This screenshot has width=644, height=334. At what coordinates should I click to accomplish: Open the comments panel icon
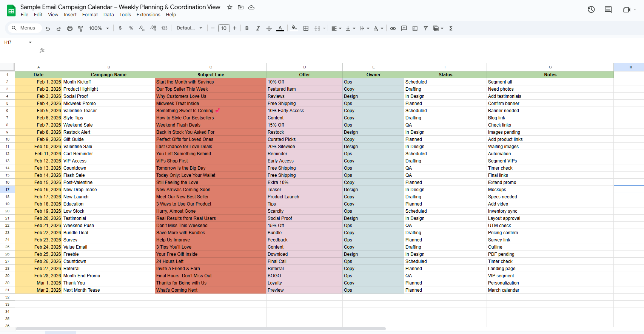[x=608, y=9]
